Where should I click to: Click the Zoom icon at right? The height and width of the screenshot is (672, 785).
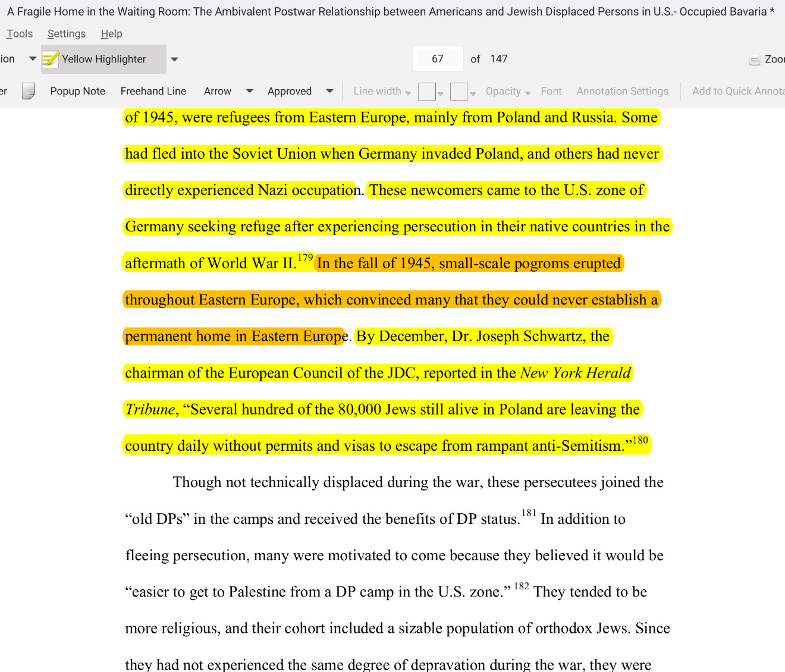pos(755,59)
